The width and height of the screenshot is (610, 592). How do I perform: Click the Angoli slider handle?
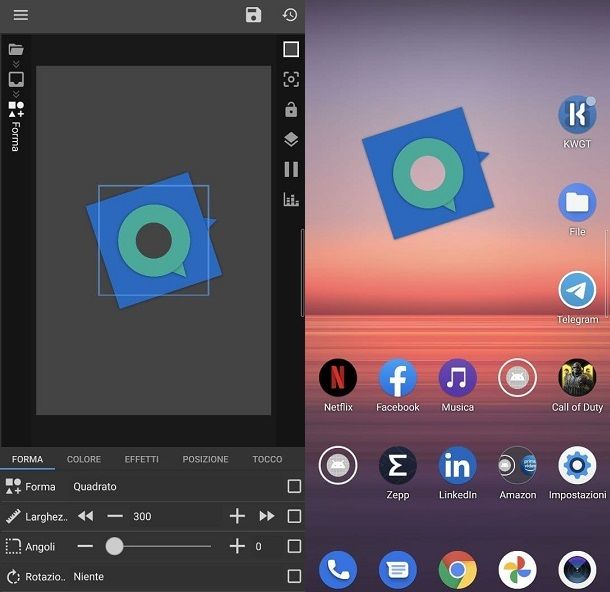pos(114,546)
